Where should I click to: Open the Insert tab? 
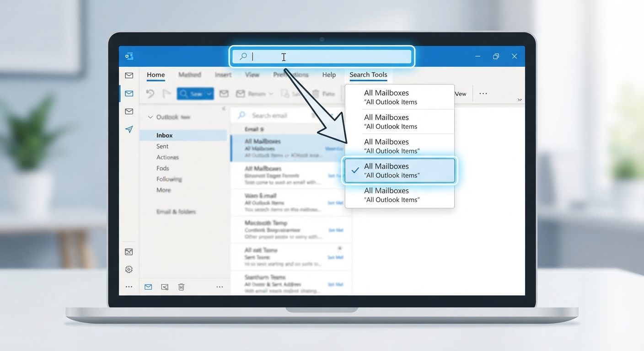coord(223,75)
